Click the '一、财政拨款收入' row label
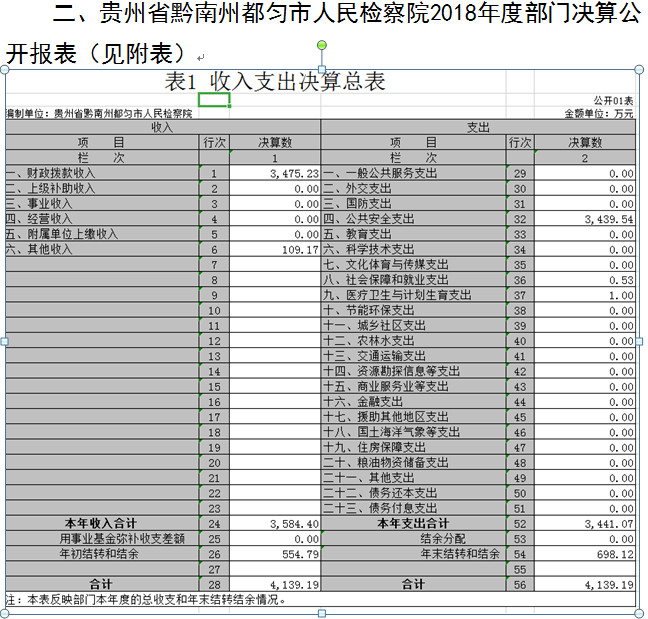 [102, 173]
